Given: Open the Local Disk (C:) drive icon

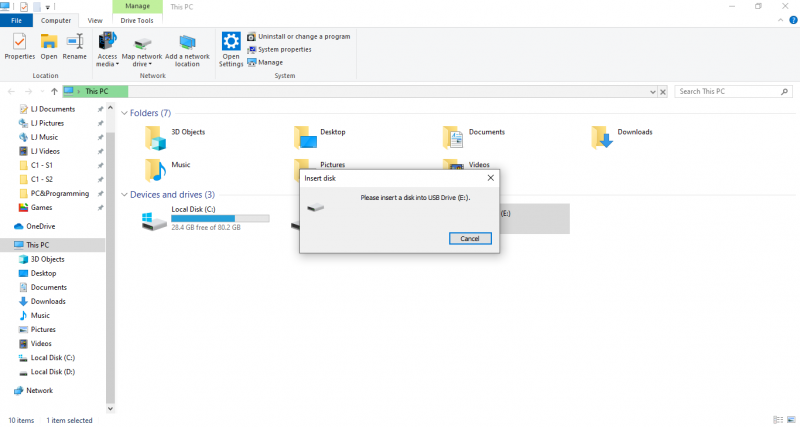Looking at the screenshot, I should point(155,219).
